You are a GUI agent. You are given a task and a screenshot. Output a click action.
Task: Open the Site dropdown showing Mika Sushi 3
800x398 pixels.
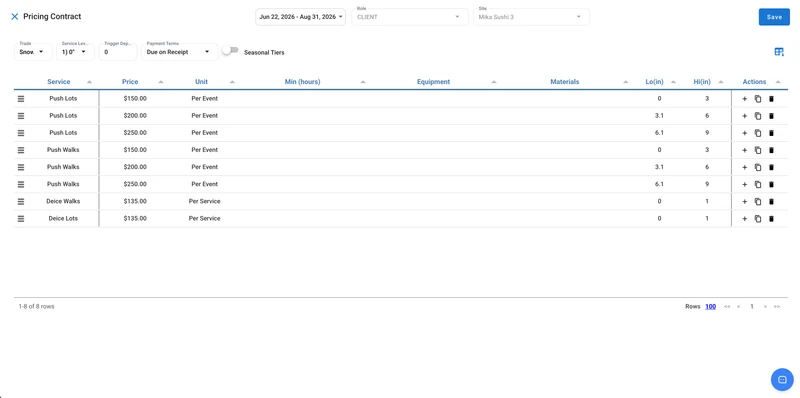pyautogui.click(x=531, y=17)
